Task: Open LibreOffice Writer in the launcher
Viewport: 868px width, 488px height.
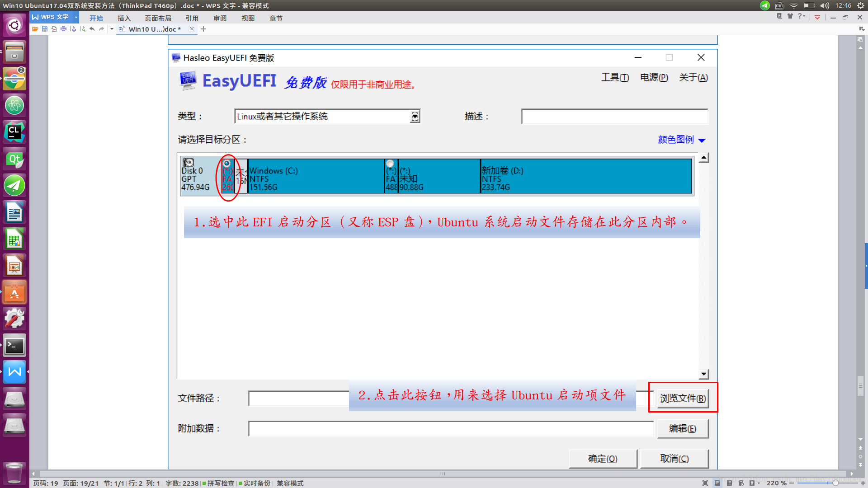Action: tap(14, 212)
